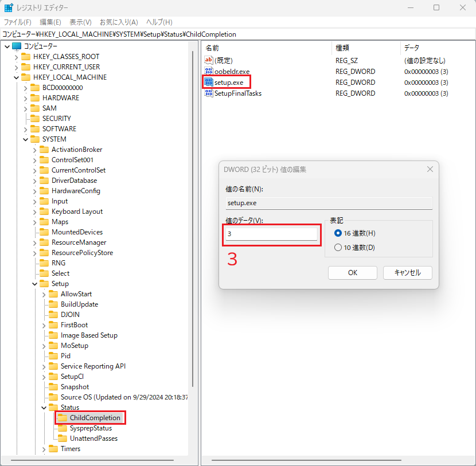
Task: Click the コンピューター computer icon in tree
Action: pos(17,46)
